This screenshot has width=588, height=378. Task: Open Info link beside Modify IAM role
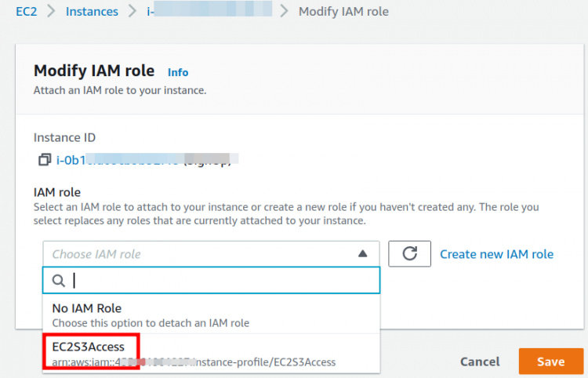click(x=178, y=72)
